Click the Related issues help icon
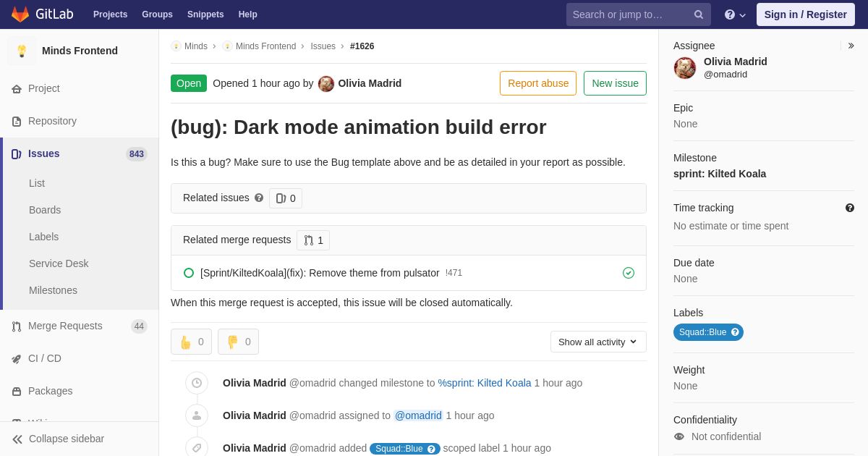868x456 pixels. point(259,198)
